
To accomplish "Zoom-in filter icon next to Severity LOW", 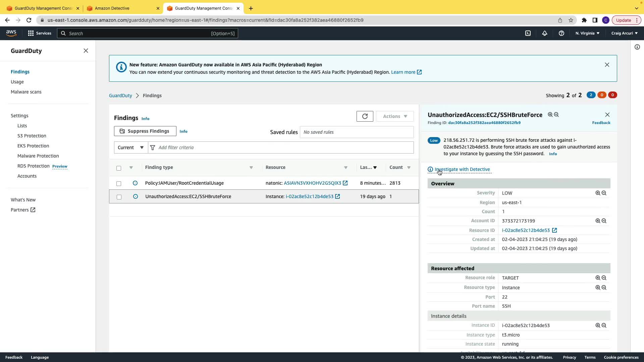I will pos(598,193).
